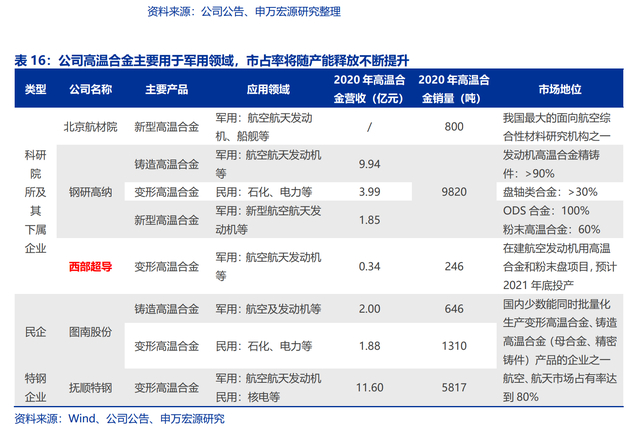This screenshot has width=640, height=426.
Task: Click '变形高温合金' in the 西部超导 row
Action: (x=167, y=266)
